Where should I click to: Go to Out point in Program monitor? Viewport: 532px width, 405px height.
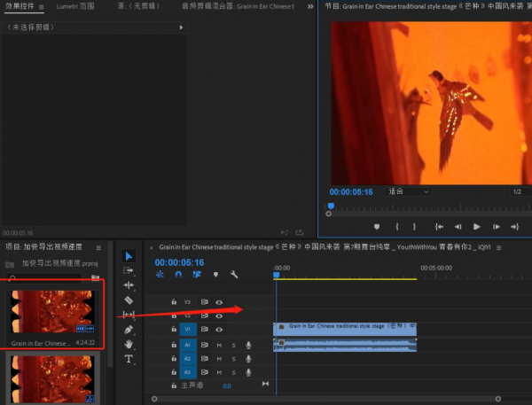[x=514, y=227]
